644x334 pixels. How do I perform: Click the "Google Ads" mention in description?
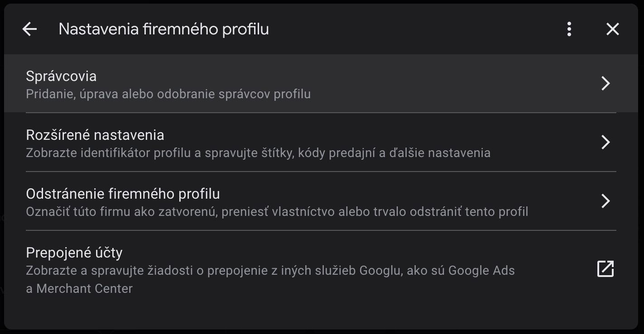pos(481,271)
